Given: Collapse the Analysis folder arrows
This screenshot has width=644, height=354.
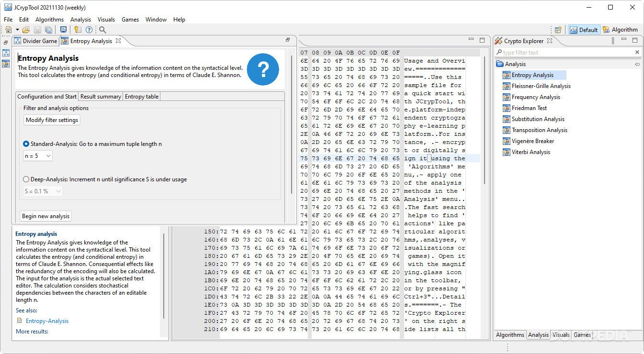Looking at the screenshot, I should pos(637,64).
